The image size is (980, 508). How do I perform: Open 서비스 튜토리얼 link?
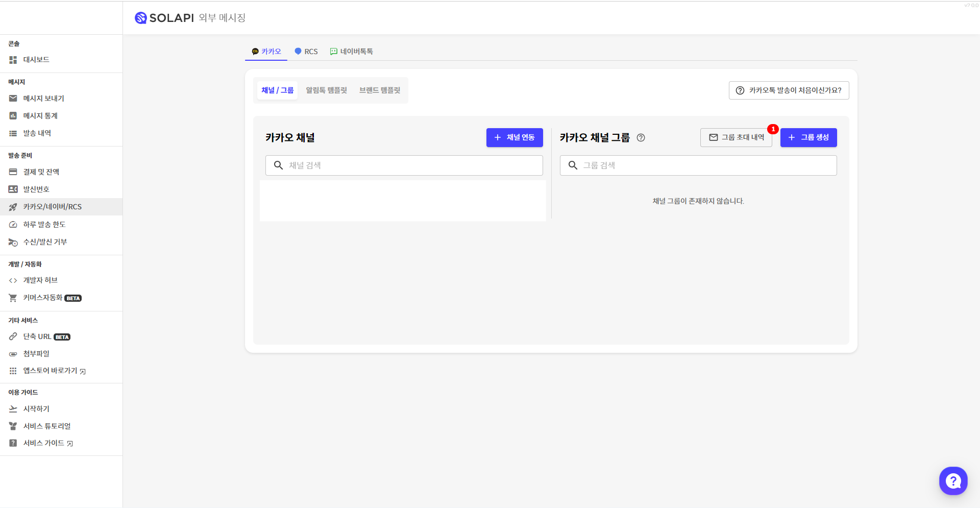click(61, 426)
